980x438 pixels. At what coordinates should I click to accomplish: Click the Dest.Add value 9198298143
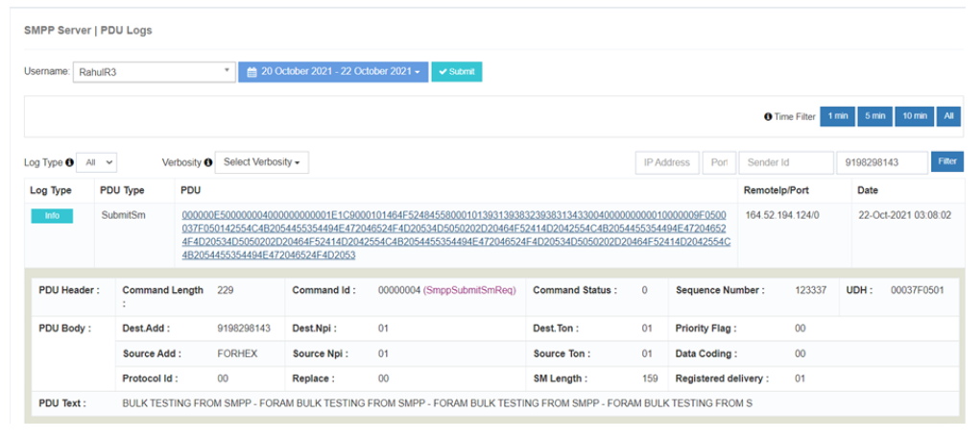click(244, 328)
